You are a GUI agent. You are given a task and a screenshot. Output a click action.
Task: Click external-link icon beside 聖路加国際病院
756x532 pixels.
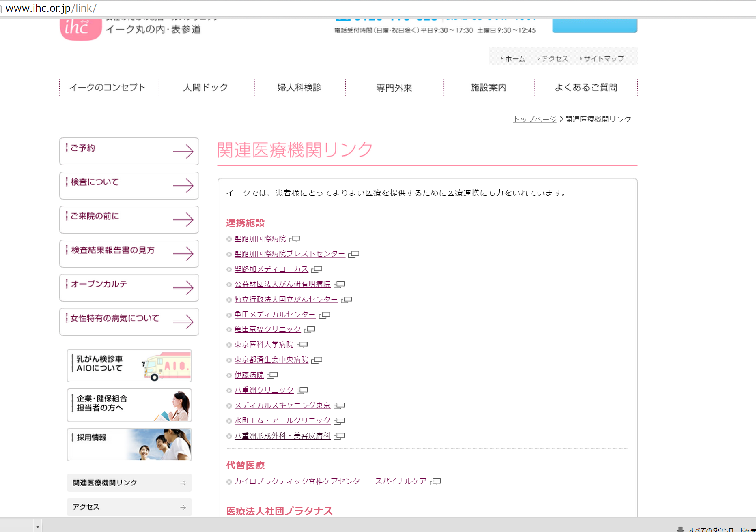click(x=295, y=239)
